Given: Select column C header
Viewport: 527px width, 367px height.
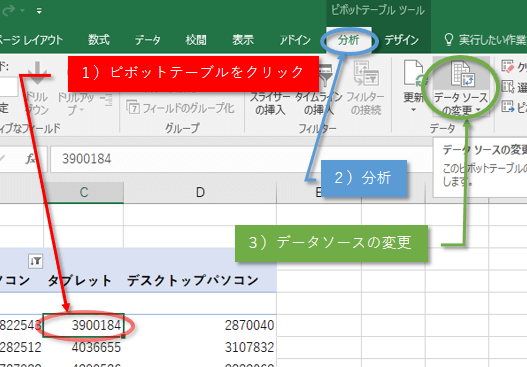Looking at the screenshot, I should pyautogui.click(x=84, y=193).
